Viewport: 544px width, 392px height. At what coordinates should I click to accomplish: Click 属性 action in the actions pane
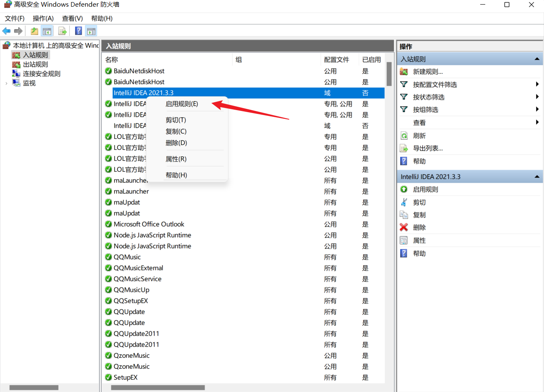419,241
